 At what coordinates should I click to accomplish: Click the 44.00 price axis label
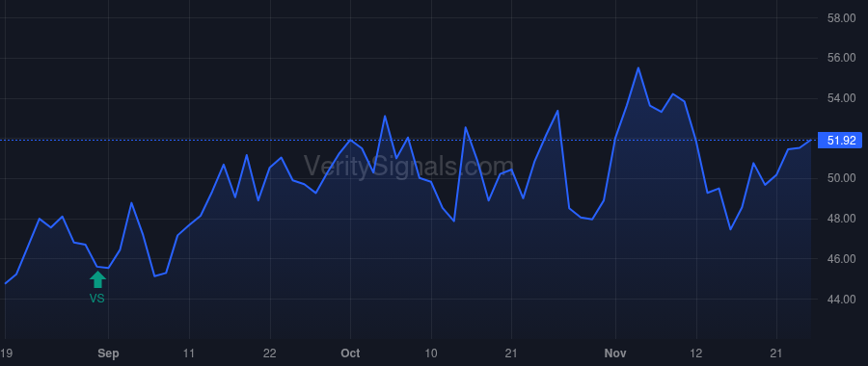(841, 300)
